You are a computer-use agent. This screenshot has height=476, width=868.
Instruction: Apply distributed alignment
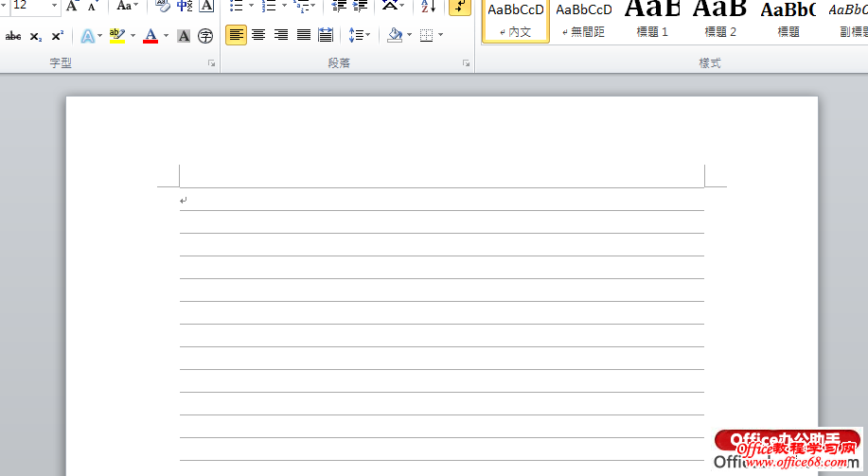coord(326,35)
